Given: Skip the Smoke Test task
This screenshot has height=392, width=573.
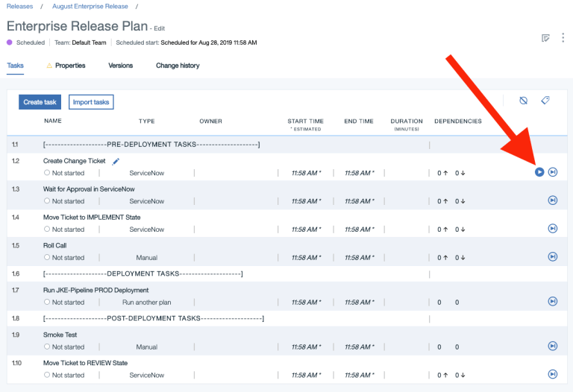Looking at the screenshot, I should 553,346.
